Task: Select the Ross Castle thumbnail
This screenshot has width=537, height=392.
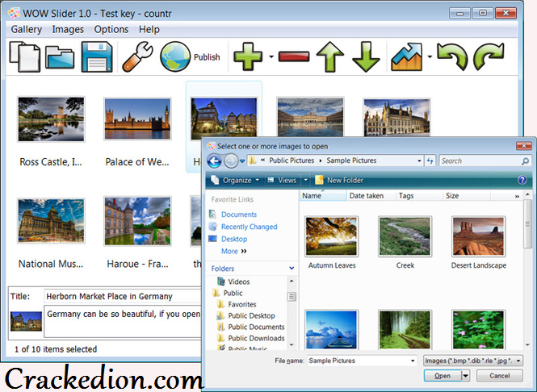Action: (51, 119)
